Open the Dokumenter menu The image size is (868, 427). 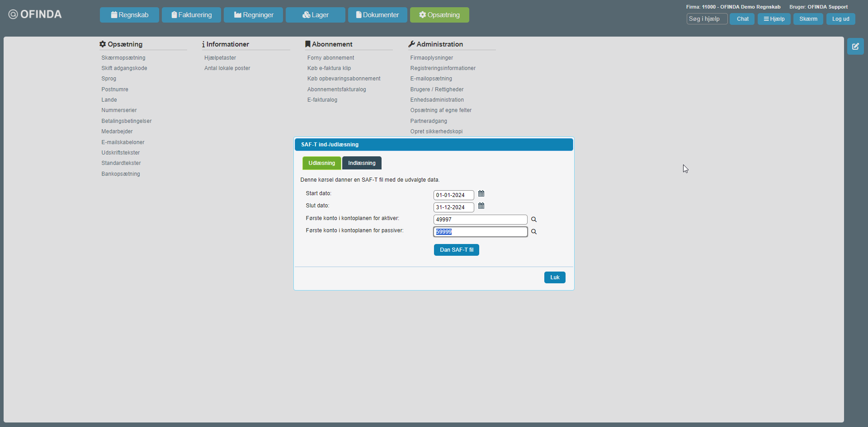377,15
